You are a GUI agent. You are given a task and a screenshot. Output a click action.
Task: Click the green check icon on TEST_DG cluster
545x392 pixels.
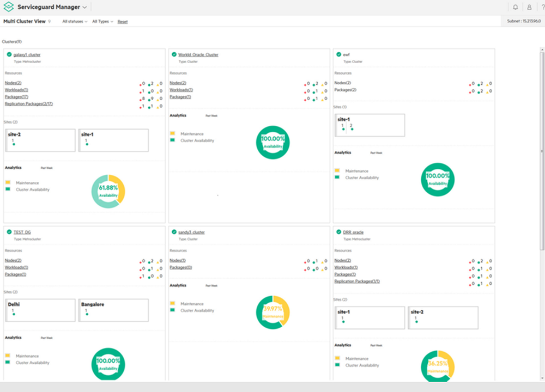point(10,232)
